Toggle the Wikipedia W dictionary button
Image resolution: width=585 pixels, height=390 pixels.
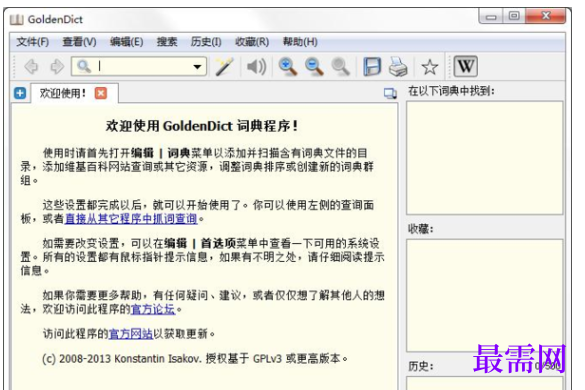pyautogui.click(x=466, y=66)
